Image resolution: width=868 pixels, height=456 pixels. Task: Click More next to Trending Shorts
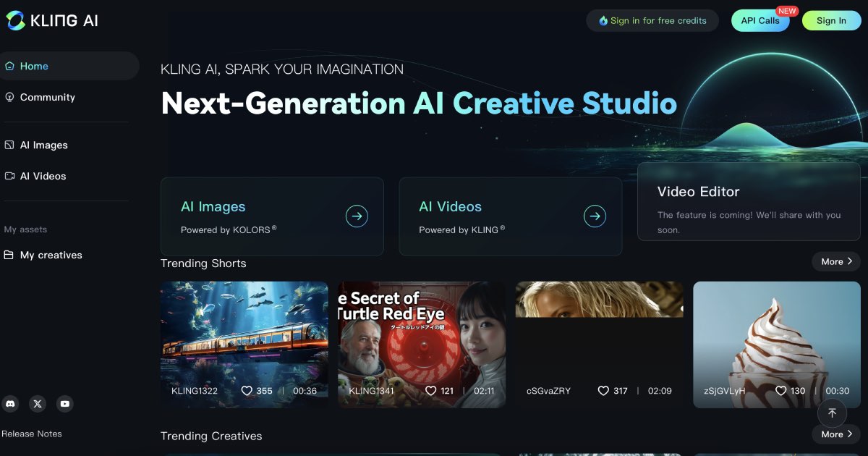pos(836,261)
